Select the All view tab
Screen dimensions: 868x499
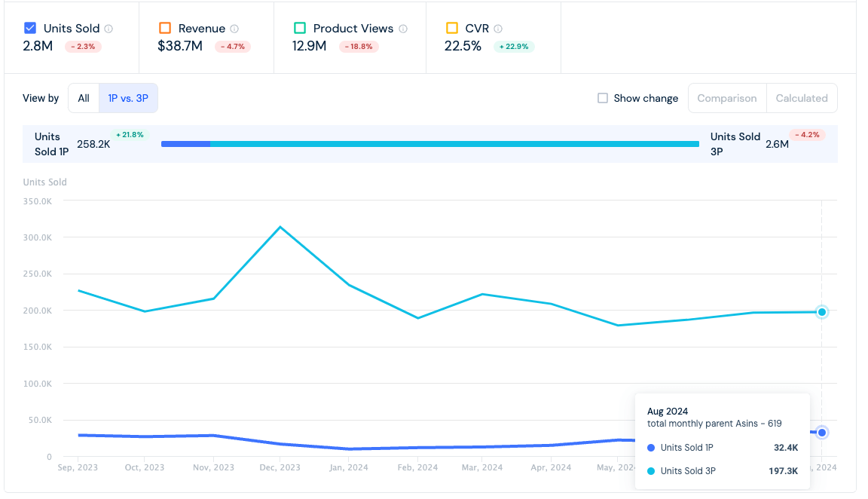tap(84, 98)
